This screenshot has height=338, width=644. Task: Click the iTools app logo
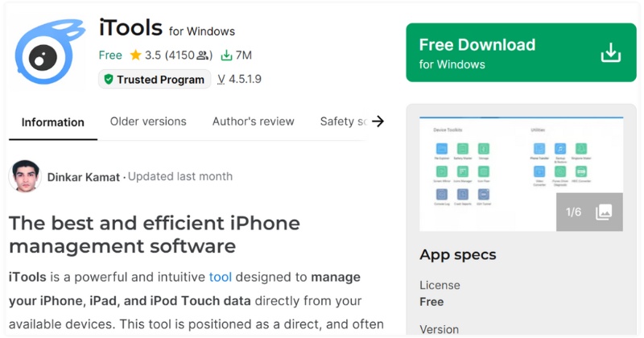tap(47, 53)
